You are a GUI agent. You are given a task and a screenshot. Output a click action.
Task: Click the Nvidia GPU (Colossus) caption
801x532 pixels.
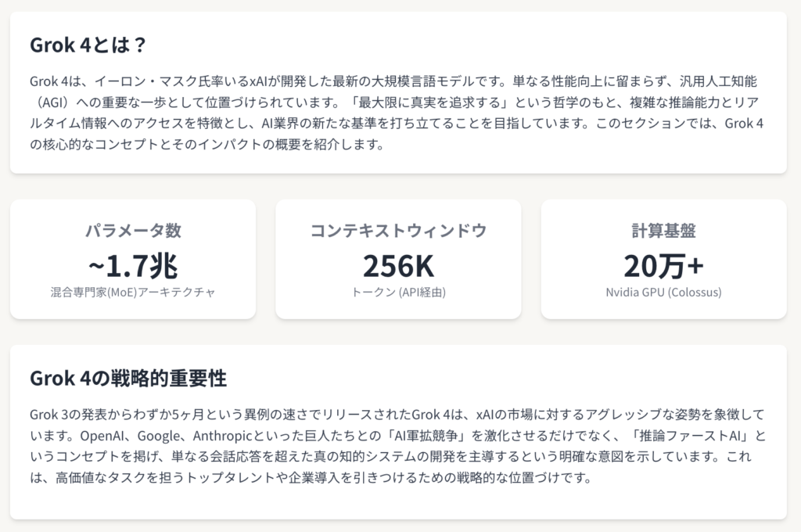(663, 293)
